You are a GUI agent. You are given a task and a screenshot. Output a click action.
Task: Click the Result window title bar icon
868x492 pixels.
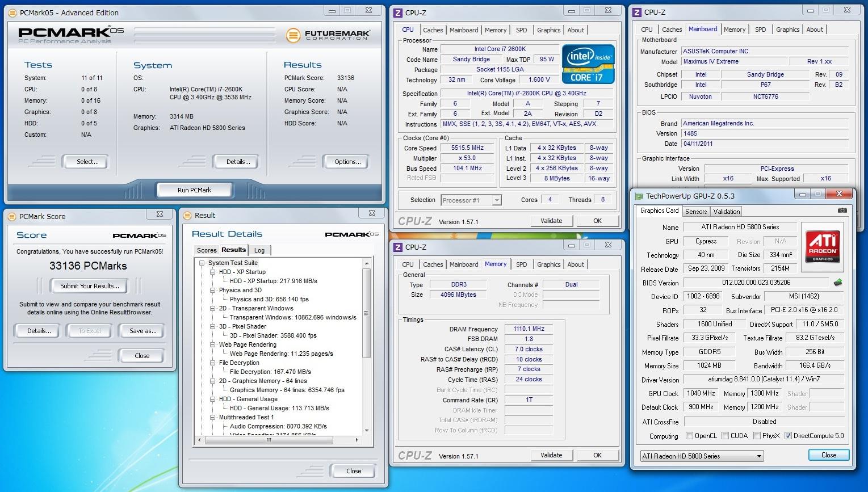[x=188, y=215]
